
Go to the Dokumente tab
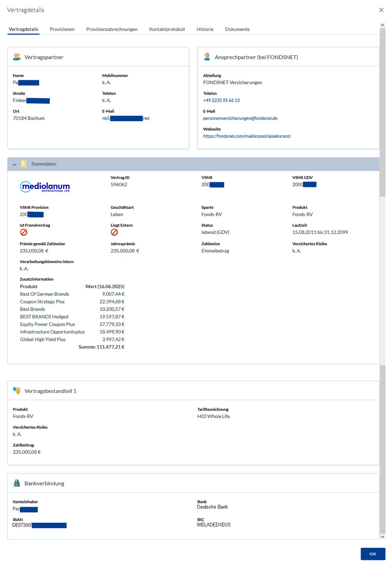(237, 29)
